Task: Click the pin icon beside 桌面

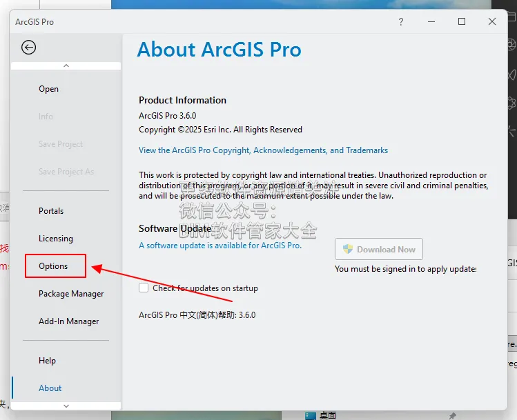Action: point(453,416)
